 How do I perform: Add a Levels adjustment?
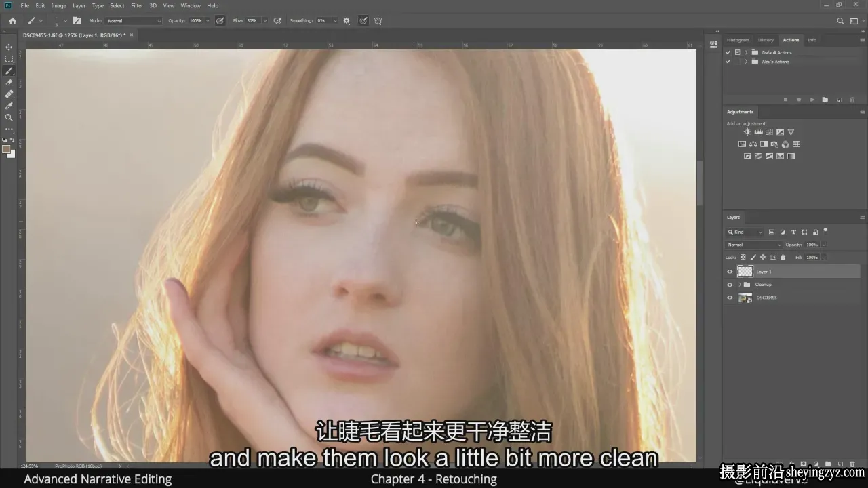click(x=758, y=132)
